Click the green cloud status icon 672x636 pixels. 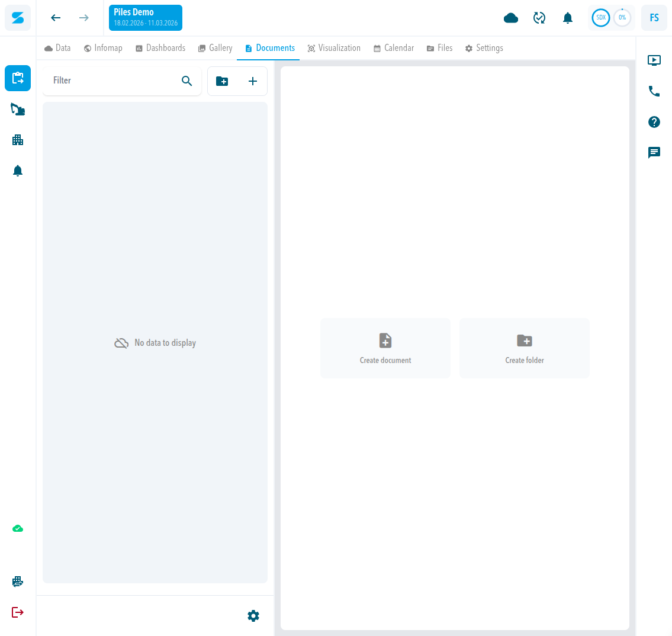tap(18, 528)
